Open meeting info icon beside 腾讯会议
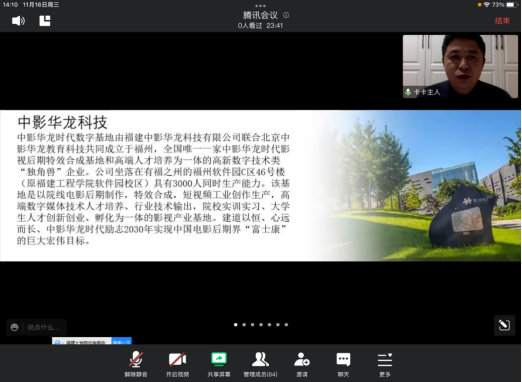This screenshot has width=522, height=382. click(x=286, y=15)
